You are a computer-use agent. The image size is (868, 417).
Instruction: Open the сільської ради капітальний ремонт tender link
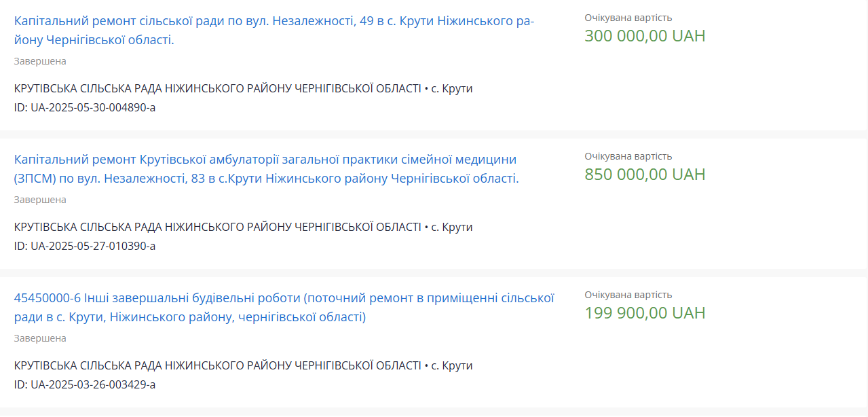point(273,22)
